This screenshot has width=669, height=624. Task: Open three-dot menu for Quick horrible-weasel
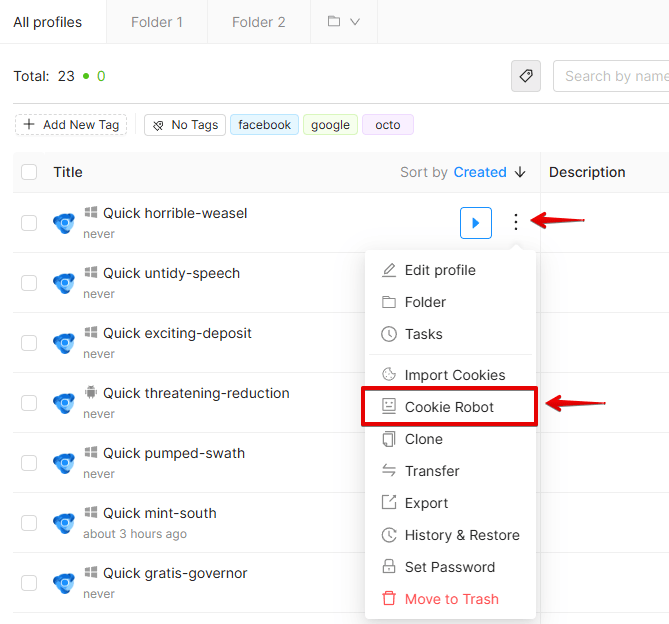516,222
